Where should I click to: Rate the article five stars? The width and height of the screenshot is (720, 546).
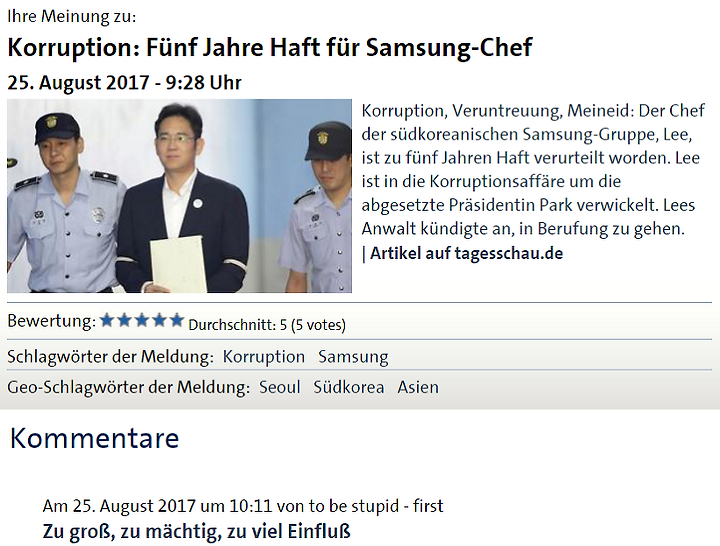point(176,320)
